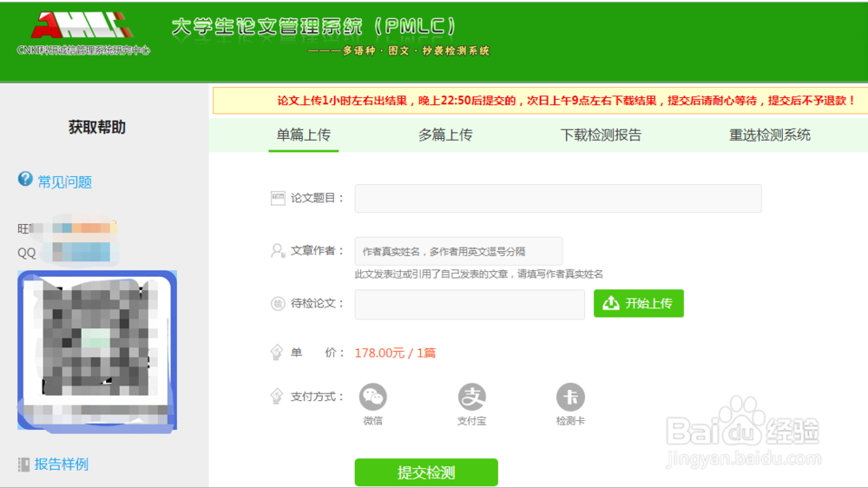Open 常见问题 FAQ link

(x=65, y=181)
